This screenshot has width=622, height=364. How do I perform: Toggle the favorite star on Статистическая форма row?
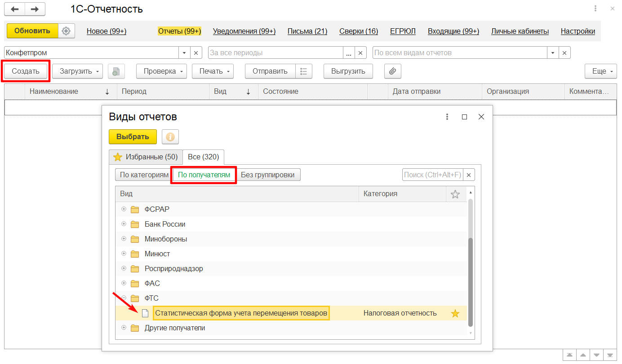pos(455,313)
